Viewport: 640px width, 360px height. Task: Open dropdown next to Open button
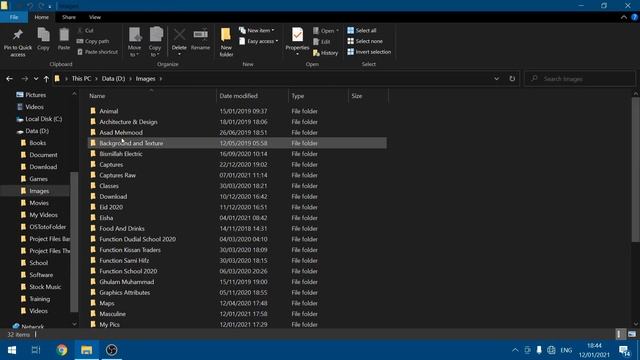[338, 31]
